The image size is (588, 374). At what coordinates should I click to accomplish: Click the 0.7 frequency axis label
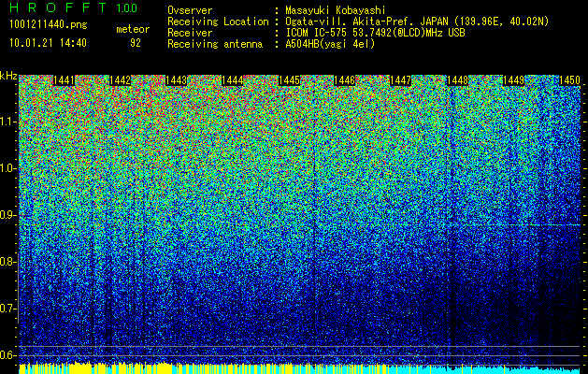click(8, 309)
